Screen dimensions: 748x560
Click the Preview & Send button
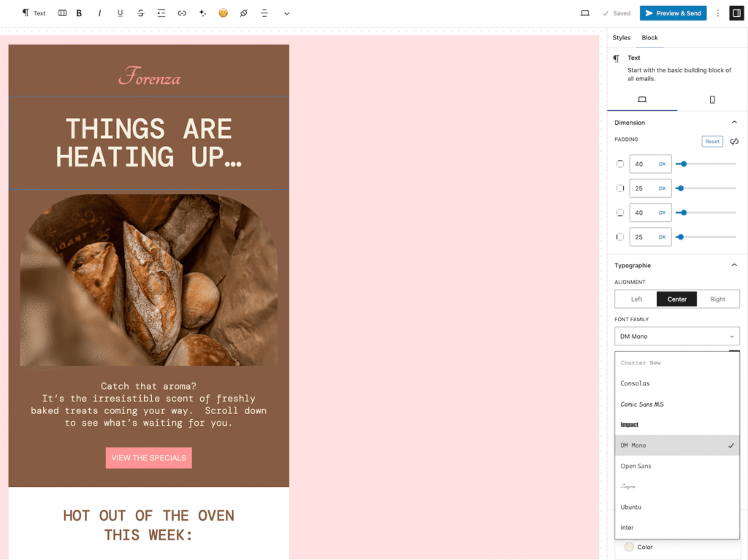tap(673, 13)
